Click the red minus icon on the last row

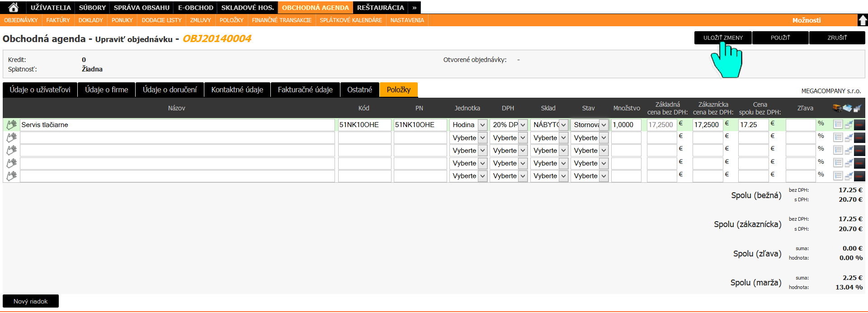coord(859,176)
